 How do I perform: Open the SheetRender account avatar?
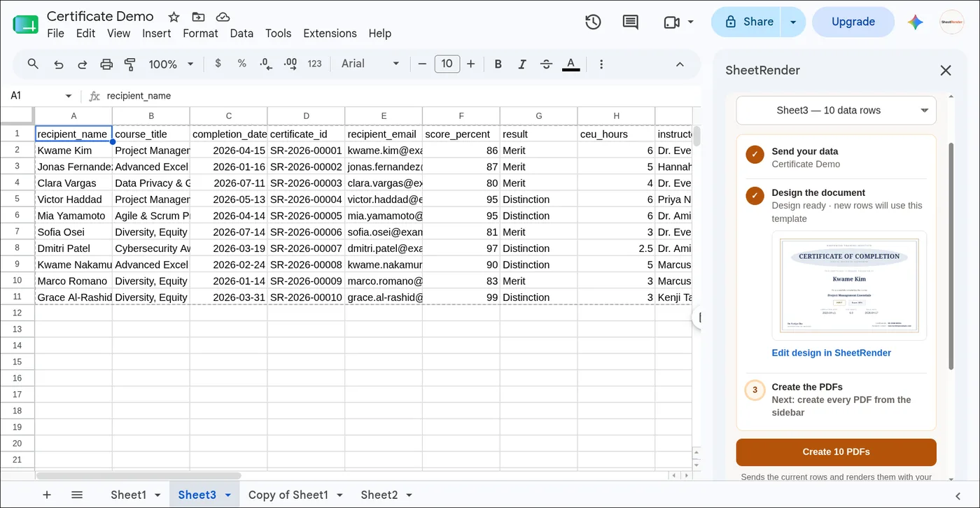tap(952, 22)
